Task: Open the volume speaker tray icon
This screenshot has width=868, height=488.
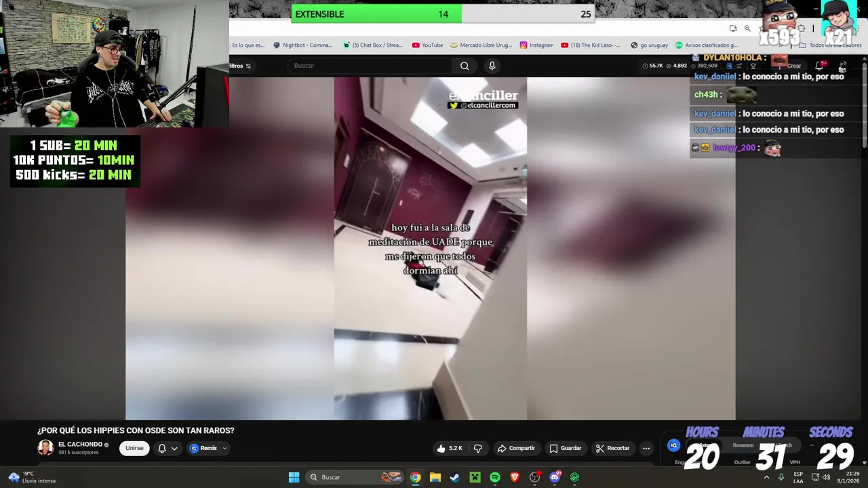Action: [826, 477]
